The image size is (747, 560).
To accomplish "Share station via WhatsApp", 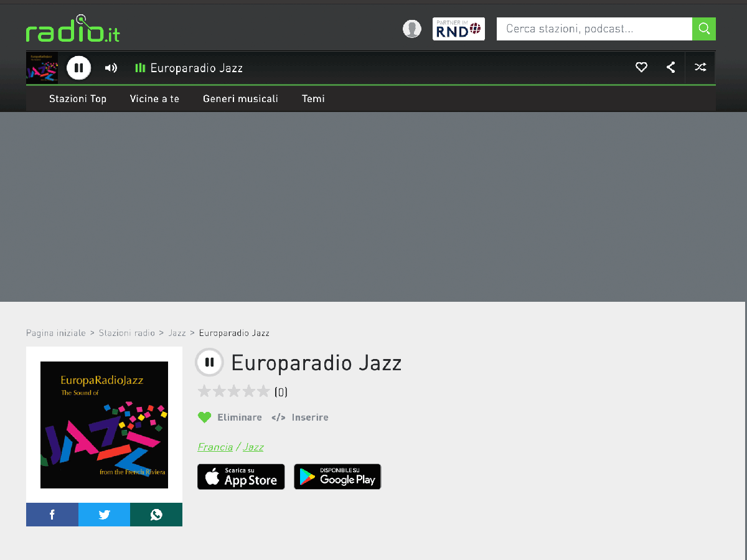I will [x=156, y=515].
